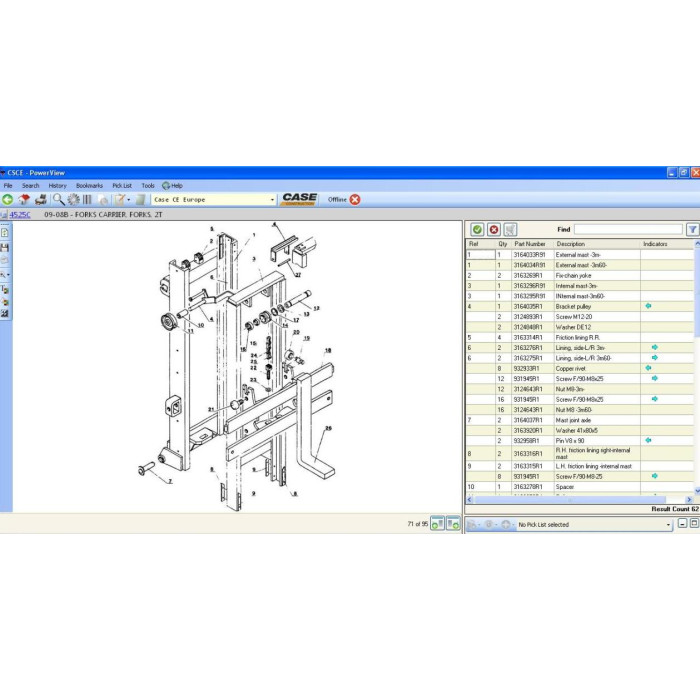Select the Spacer row 3163278R1
The width and height of the screenshot is (700, 700).
[x=579, y=487]
